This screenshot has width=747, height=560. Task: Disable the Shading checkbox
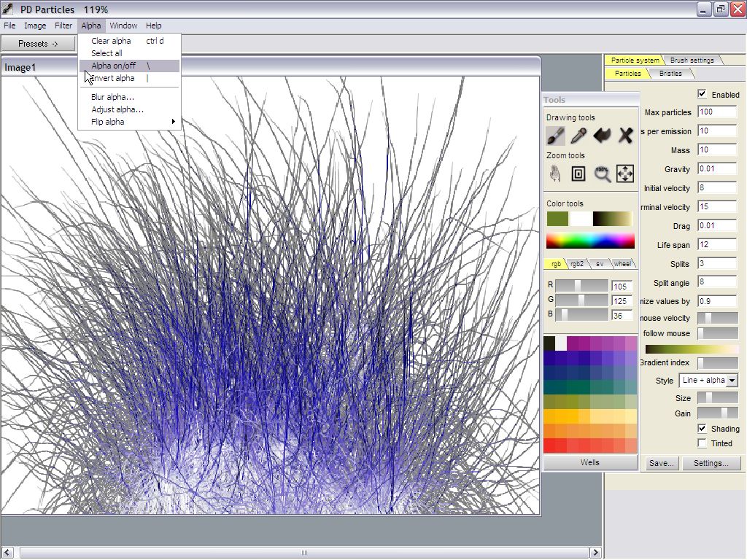tap(702, 429)
